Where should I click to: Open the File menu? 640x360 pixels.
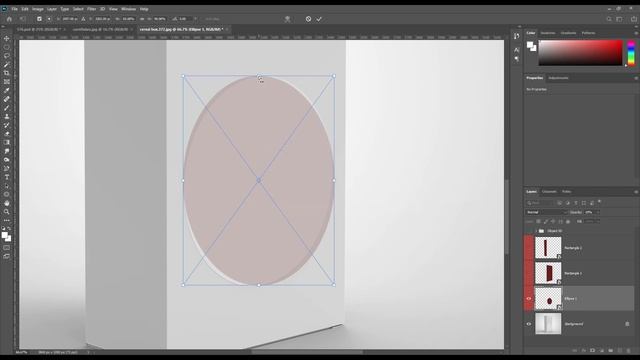point(14,9)
